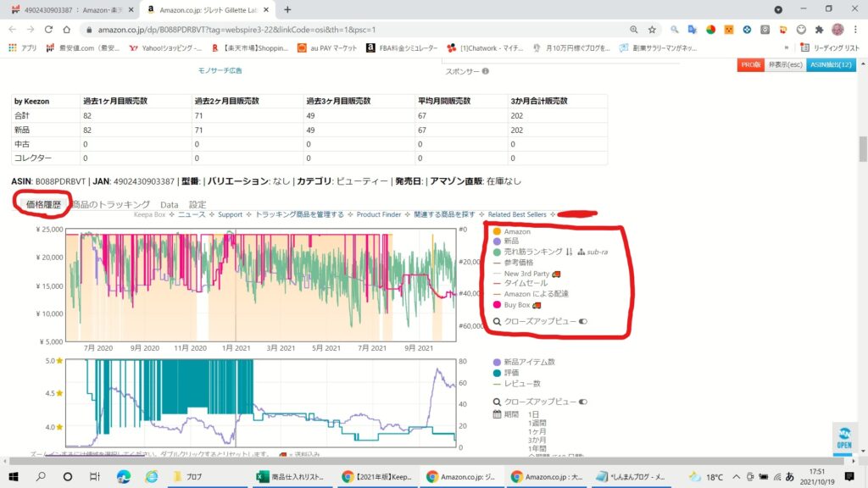868x488 pixels.
Task: Toggle the rating chart クローズアップビュー switch
Action: point(583,402)
